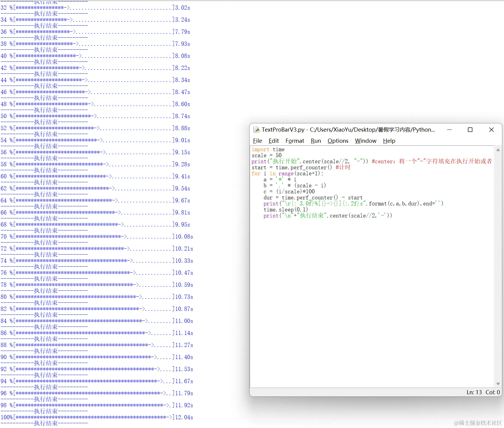Image resolution: width=504 pixels, height=428 pixels.
Task: Click the 'dur = time.perf_counter() - start' line
Action: 313,198
